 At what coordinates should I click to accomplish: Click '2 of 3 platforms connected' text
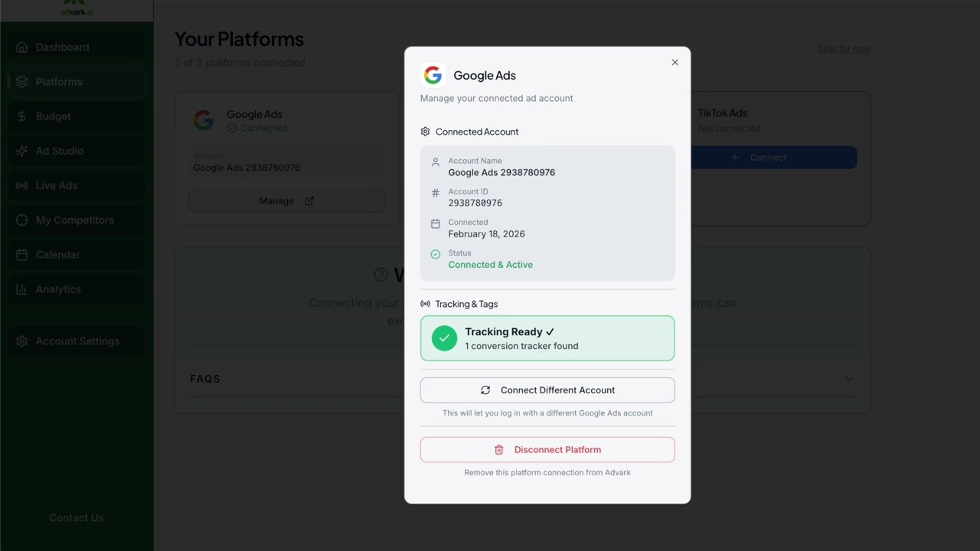(240, 63)
